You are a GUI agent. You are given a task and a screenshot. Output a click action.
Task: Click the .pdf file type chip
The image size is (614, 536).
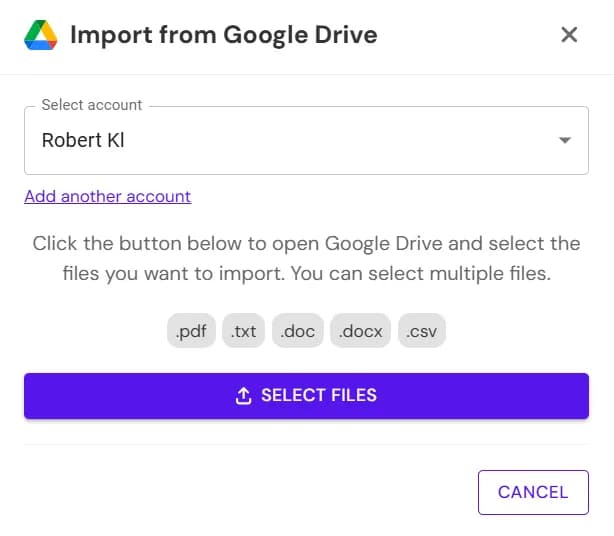click(x=191, y=331)
